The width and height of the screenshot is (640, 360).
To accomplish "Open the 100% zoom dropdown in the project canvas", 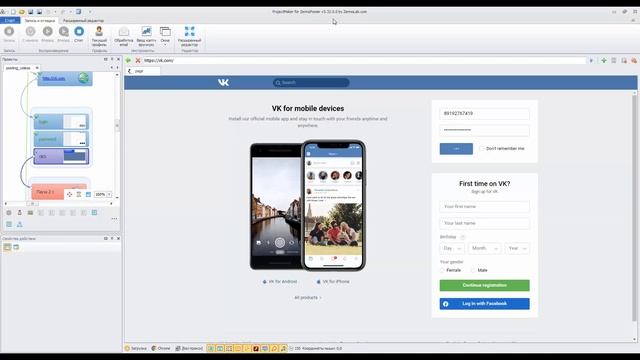I will click(x=109, y=194).
